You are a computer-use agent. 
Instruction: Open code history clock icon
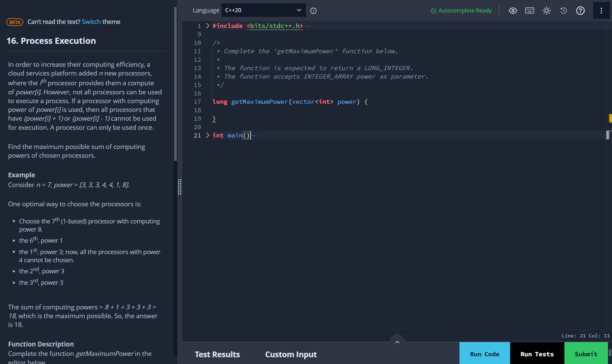pyautogui.click(x=563, y=11)
